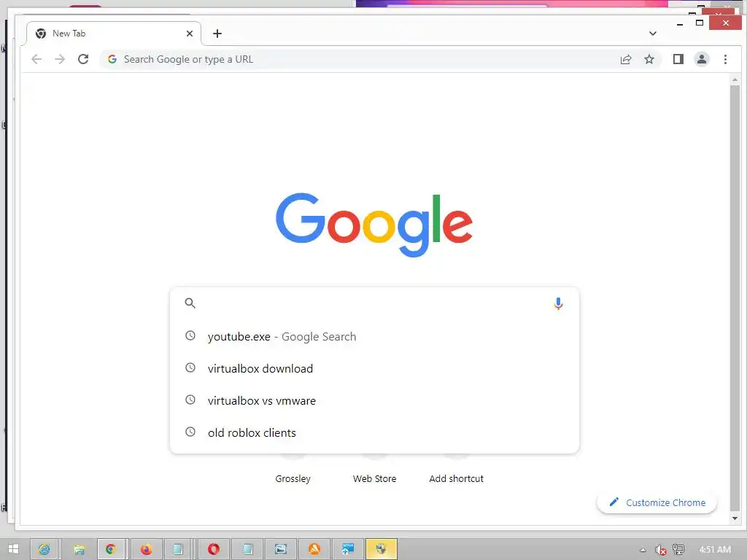Screen dimensions: 747x560
Task: Click the page scrollbar down arrow
Action: (735, 518)
